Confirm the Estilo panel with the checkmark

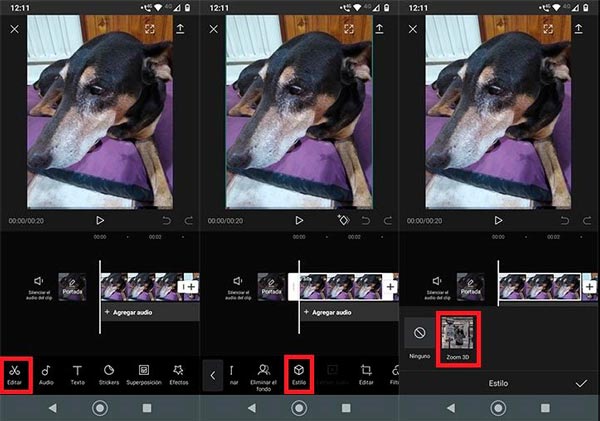click(581, 383)
